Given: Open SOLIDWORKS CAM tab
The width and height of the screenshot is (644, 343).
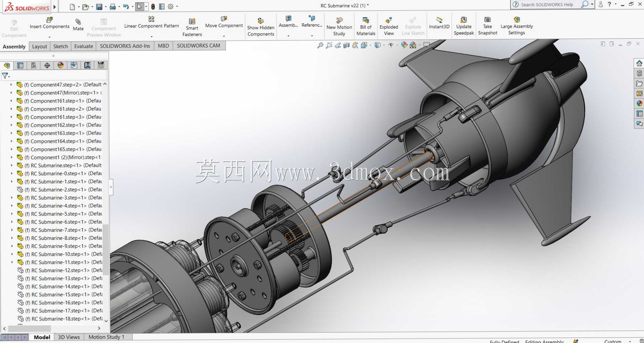Looking at the screenshot, I should tap(198, 46).
